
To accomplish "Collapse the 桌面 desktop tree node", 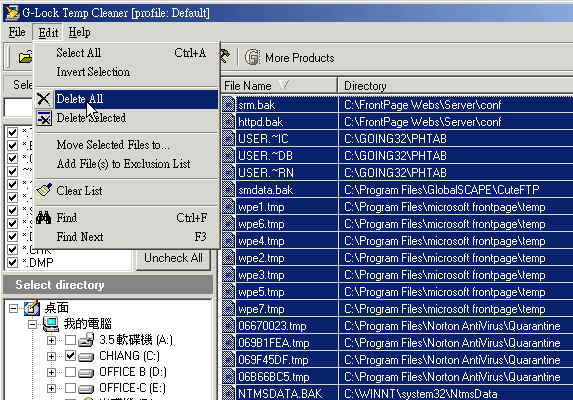I will pos(13,309).
